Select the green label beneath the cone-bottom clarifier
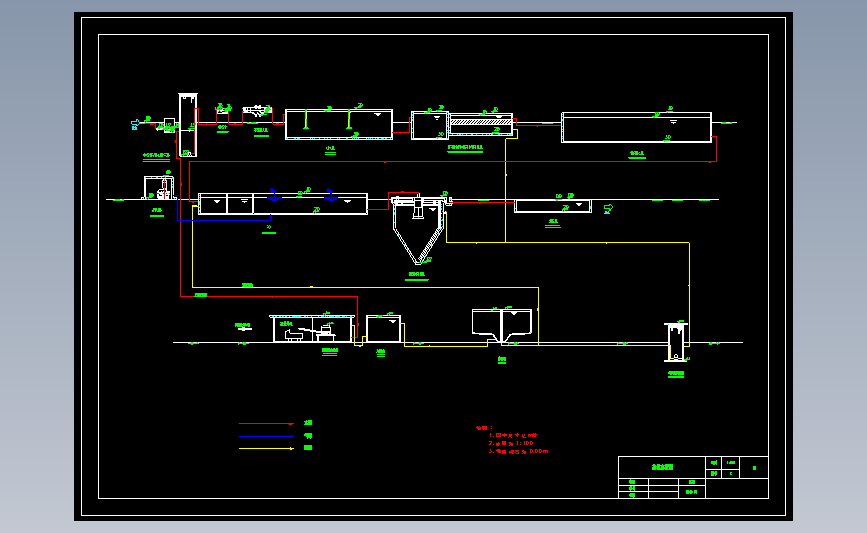867x533 pixels. [x=417, y=274]
